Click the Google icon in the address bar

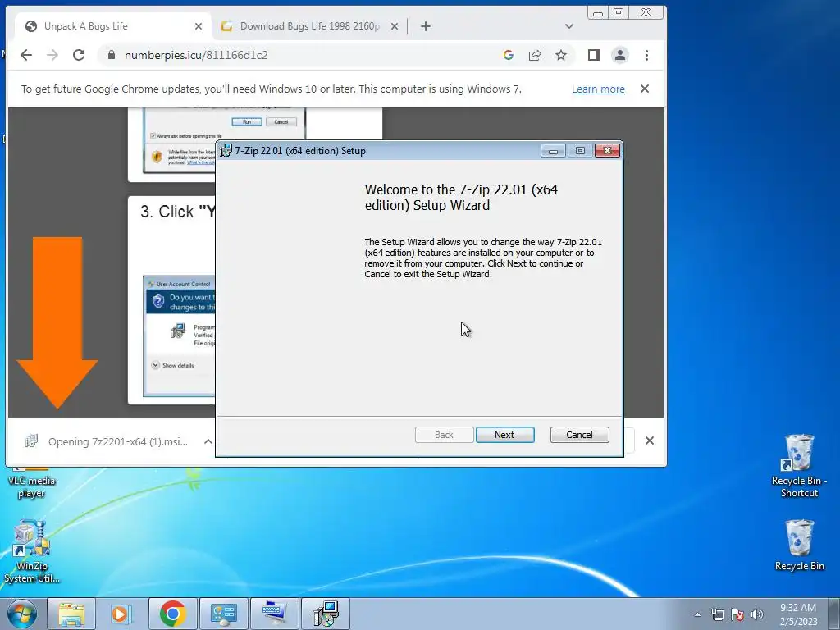(x=509, y=55)
